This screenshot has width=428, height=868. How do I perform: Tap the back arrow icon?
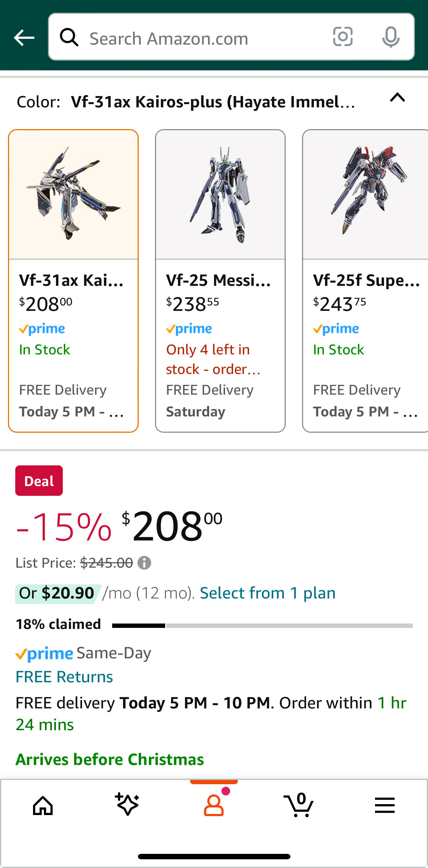(x=24, y=38)
